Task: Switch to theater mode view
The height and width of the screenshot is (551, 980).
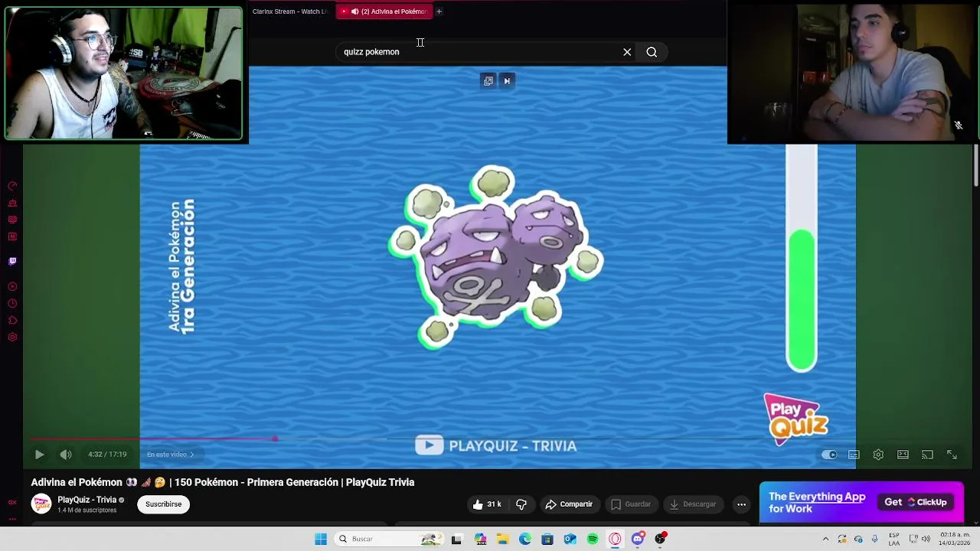Action: tap(903, 455)
